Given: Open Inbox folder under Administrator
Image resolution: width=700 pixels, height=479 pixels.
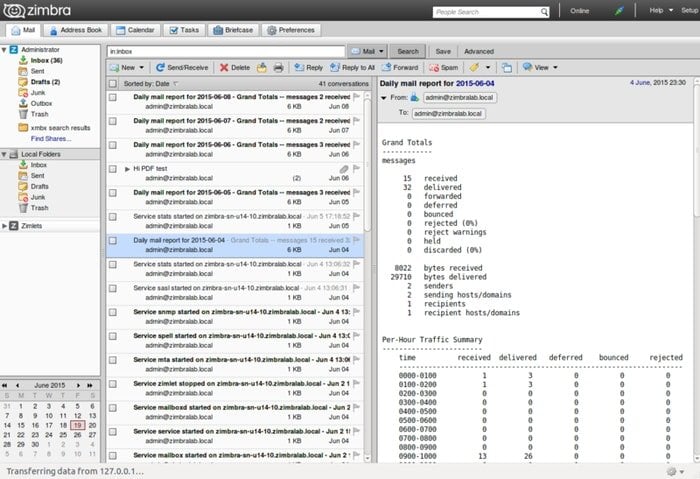Looking at the screenshot, I should [x=46, y=60].
